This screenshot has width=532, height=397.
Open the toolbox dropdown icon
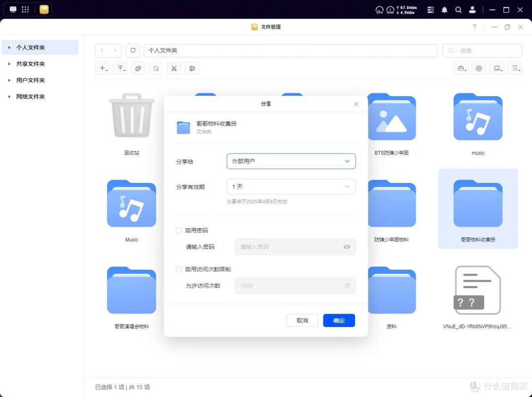[x=462, y=68]
